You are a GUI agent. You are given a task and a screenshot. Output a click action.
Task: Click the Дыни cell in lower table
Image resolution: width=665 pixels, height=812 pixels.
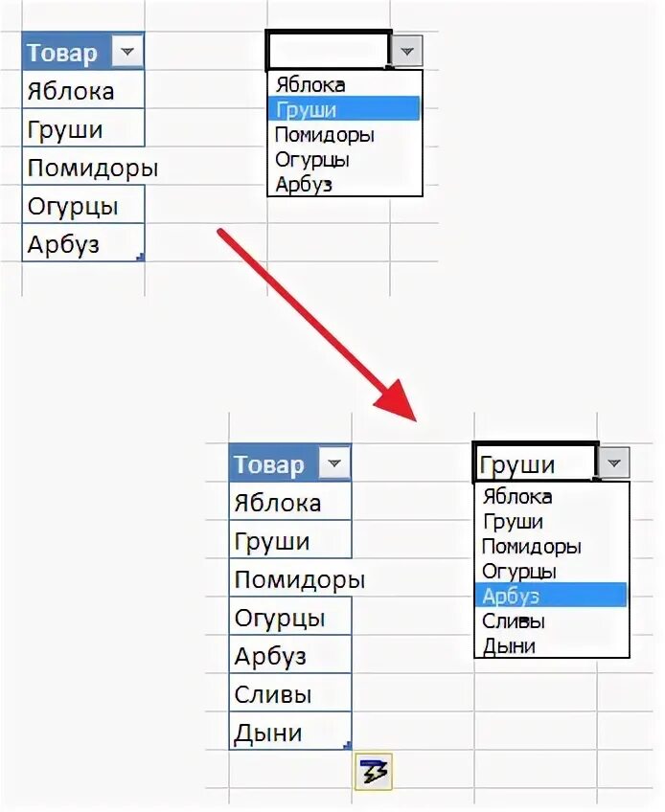[x=290, y=732]
